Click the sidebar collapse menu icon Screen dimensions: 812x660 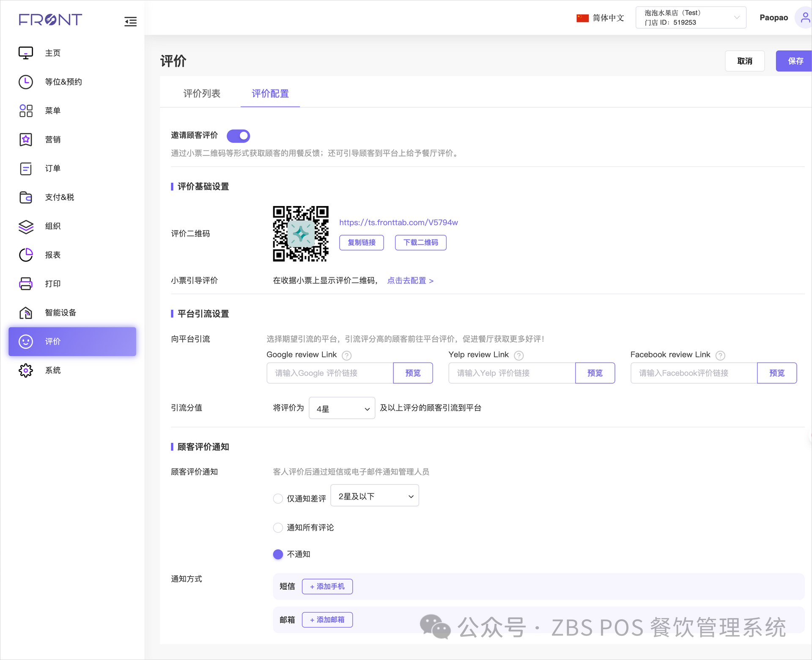tap(130, 22)
